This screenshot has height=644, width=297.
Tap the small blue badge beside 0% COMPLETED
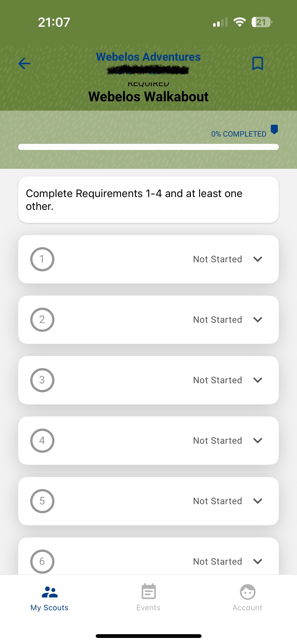click(x=274, y=130)
